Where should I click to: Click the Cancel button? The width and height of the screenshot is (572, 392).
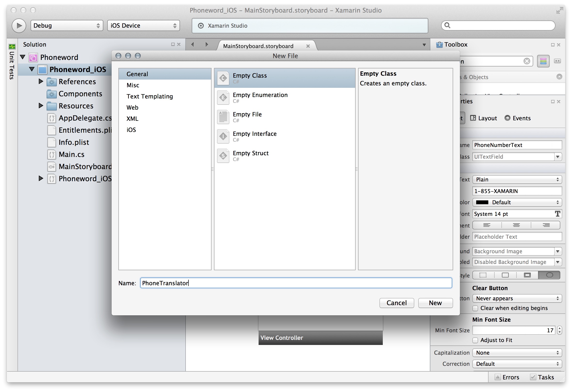click(x=397, y=303)
